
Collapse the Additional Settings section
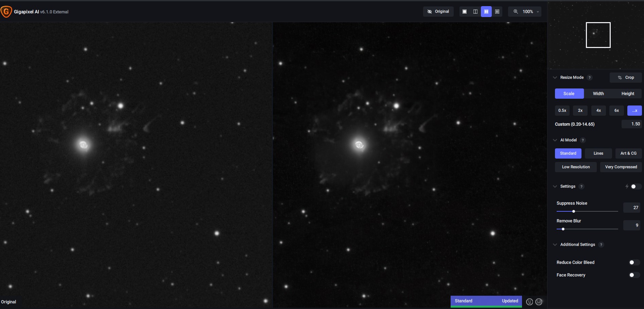555,245
